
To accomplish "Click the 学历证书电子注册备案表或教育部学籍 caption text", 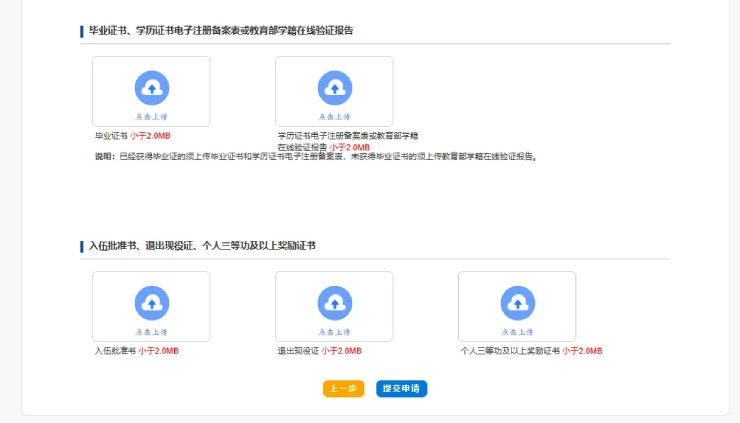I will (x=347, y=135).
